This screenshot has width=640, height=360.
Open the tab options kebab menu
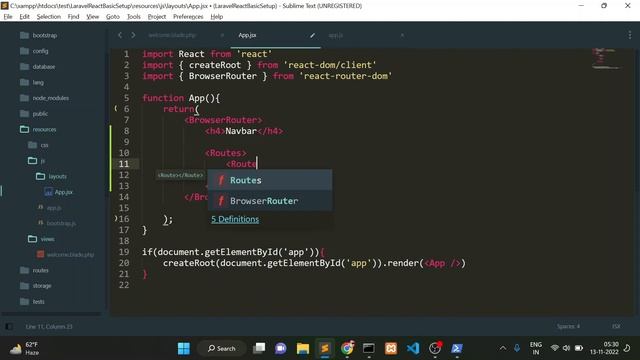coord(629,36)
